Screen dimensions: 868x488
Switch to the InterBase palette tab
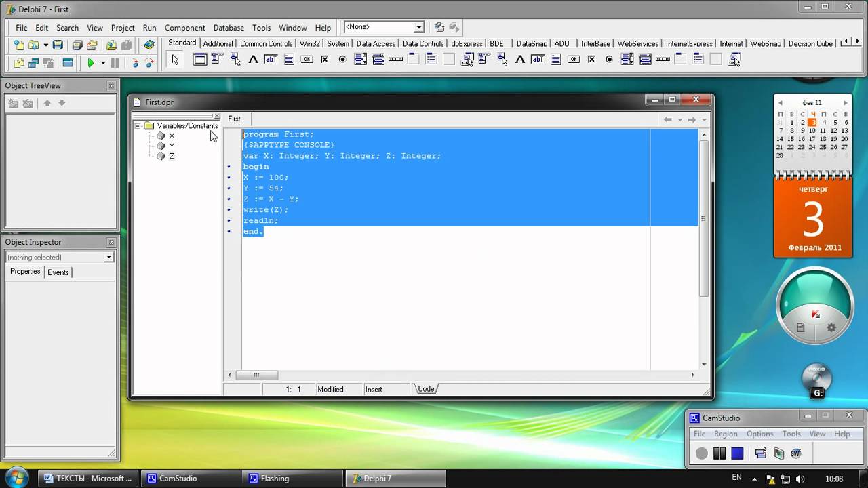tap(595, 43)
